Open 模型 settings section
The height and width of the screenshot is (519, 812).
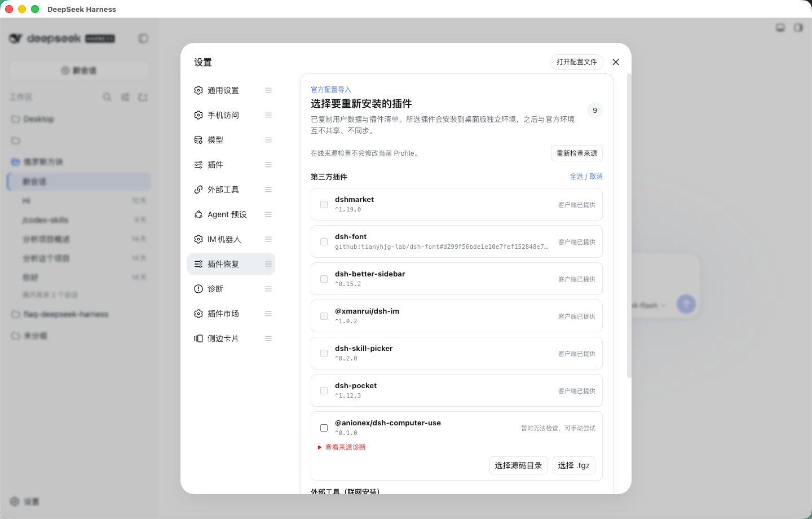point(231,140)
